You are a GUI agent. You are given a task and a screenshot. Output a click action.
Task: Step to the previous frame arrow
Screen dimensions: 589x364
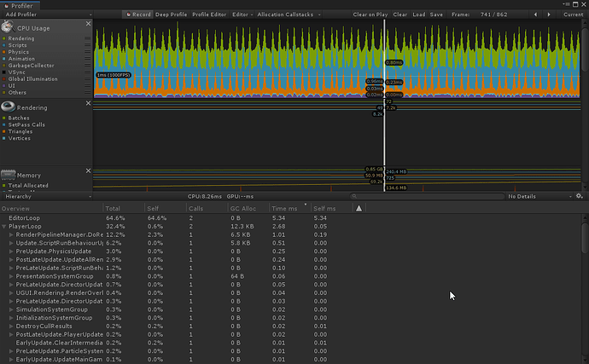(x=537, y=14)
